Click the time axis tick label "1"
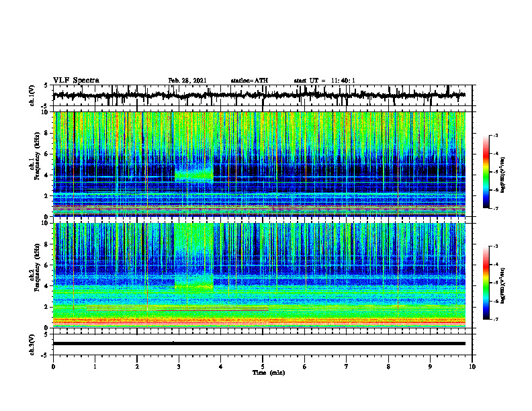 tap(95, 367)
